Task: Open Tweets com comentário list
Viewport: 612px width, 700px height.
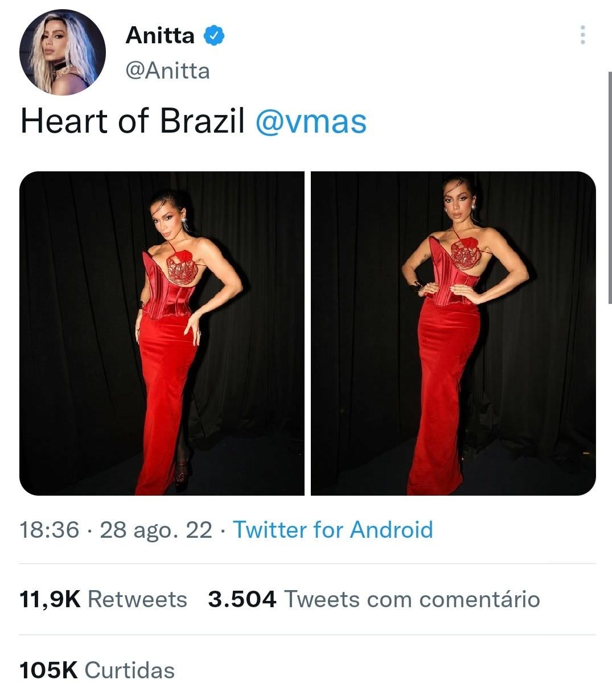Action: coord(412,599)
